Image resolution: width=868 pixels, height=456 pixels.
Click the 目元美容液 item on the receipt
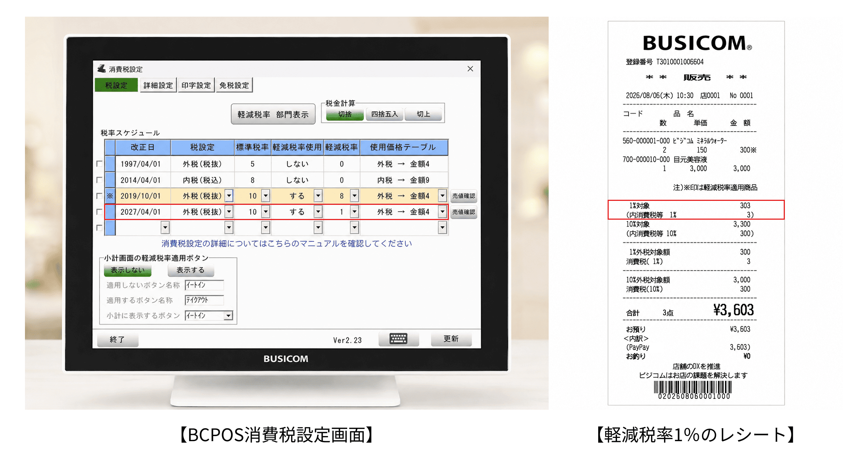690,159
